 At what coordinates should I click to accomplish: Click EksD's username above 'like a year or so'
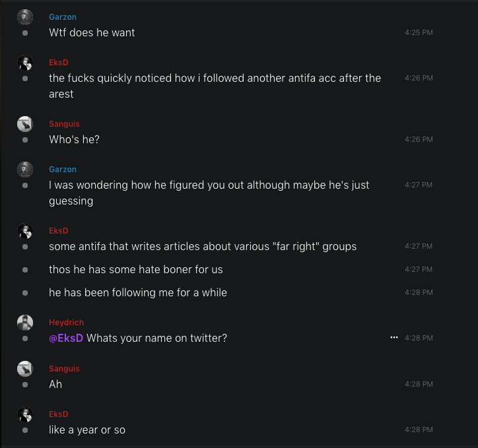(59, 414)
